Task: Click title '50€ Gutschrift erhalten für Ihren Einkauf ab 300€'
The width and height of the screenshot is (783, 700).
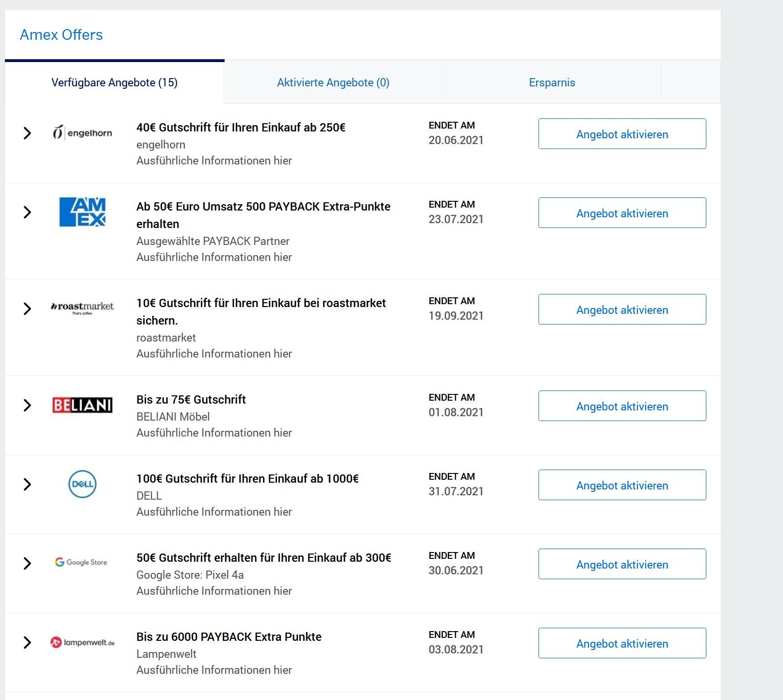Action: [264, 558]
